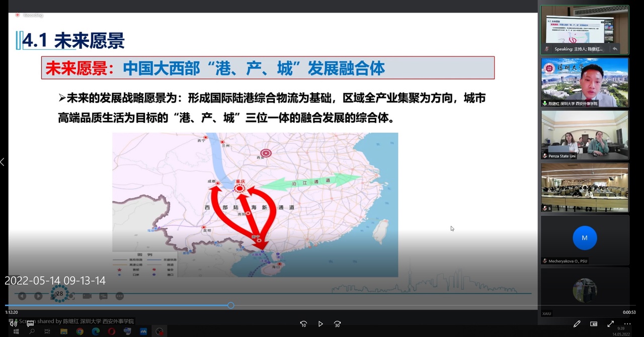Image resolution: width=644 pixels, height=337 pixels.
Task: Select the Penza State Uni video tile
Action: [x=585, y=134]
